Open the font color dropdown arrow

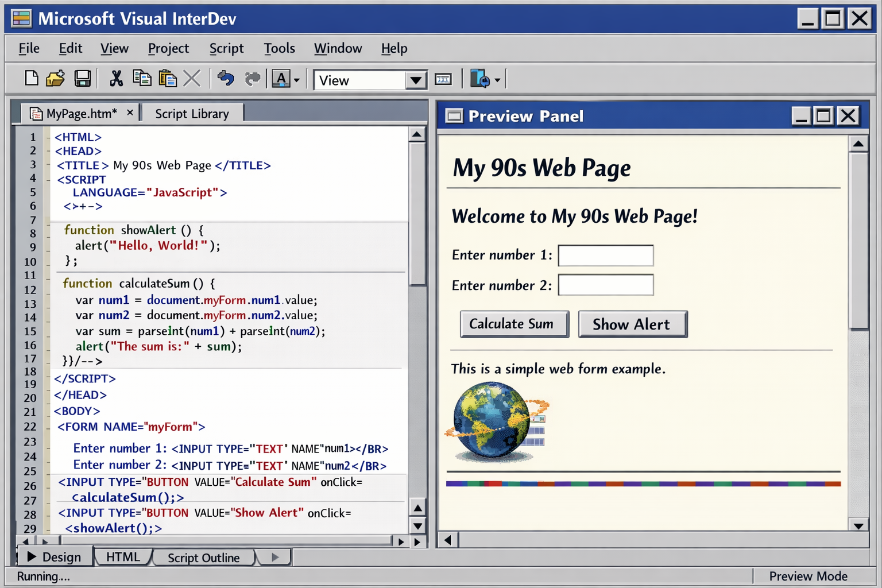tap(295, 79)
